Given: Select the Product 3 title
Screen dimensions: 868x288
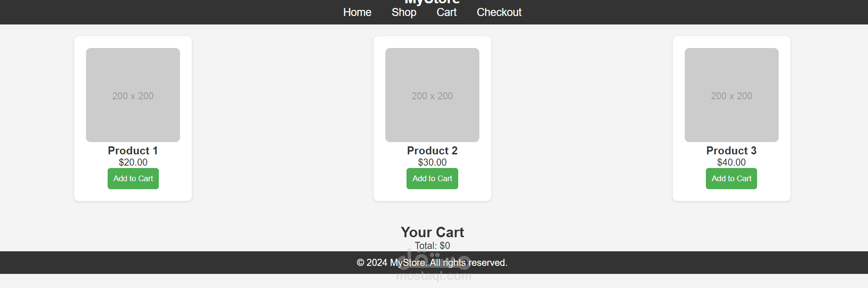Looking at the screenshot, I should (x=731, y=151).
